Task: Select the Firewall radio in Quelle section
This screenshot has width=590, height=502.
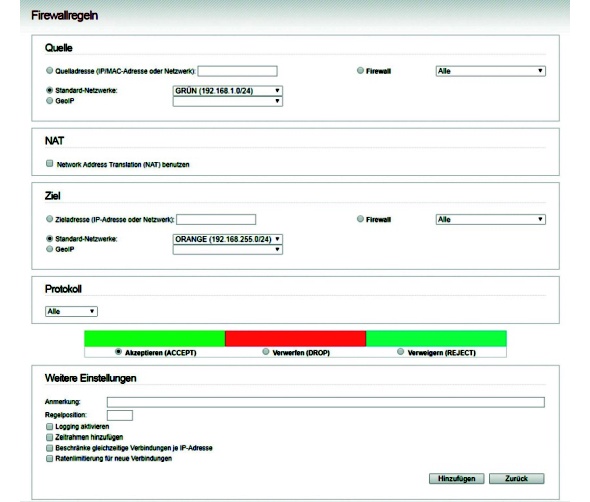Action: pos(360,70)
